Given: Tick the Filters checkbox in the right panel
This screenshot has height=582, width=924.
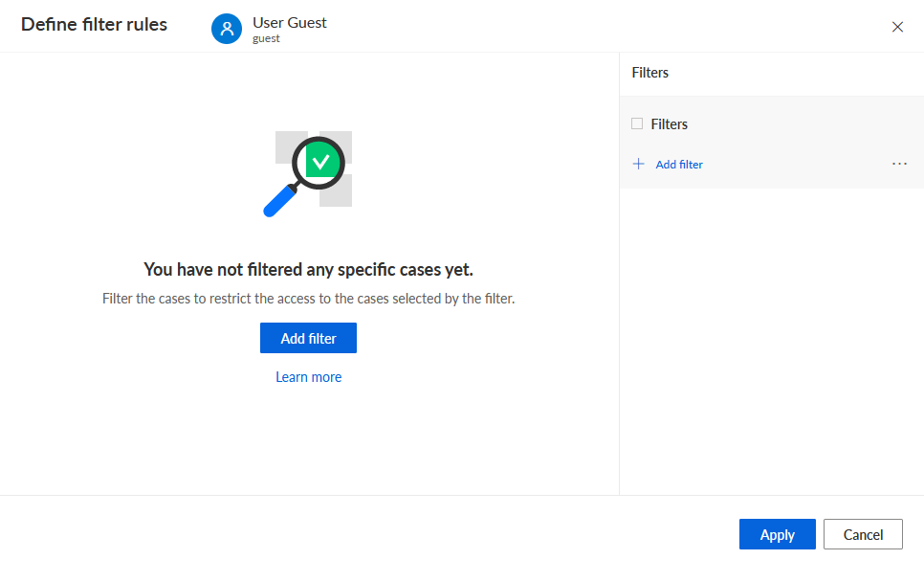Looking at the screenshot, I should click(x=637, y=123).
